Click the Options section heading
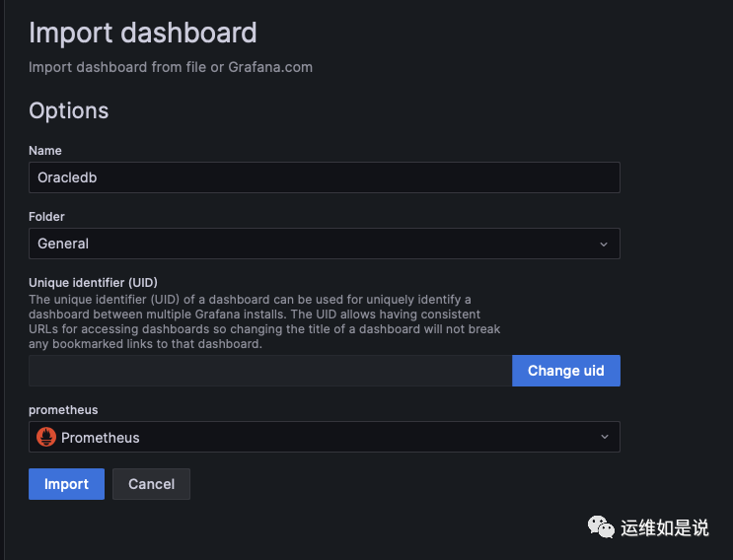 point(68,110)
